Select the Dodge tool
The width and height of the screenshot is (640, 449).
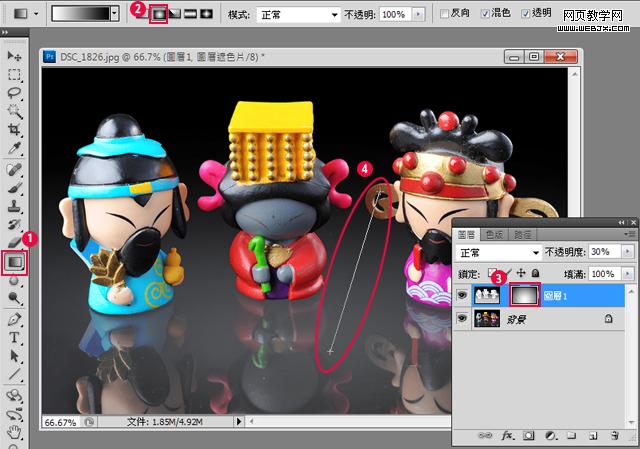(x=14, y=299)
